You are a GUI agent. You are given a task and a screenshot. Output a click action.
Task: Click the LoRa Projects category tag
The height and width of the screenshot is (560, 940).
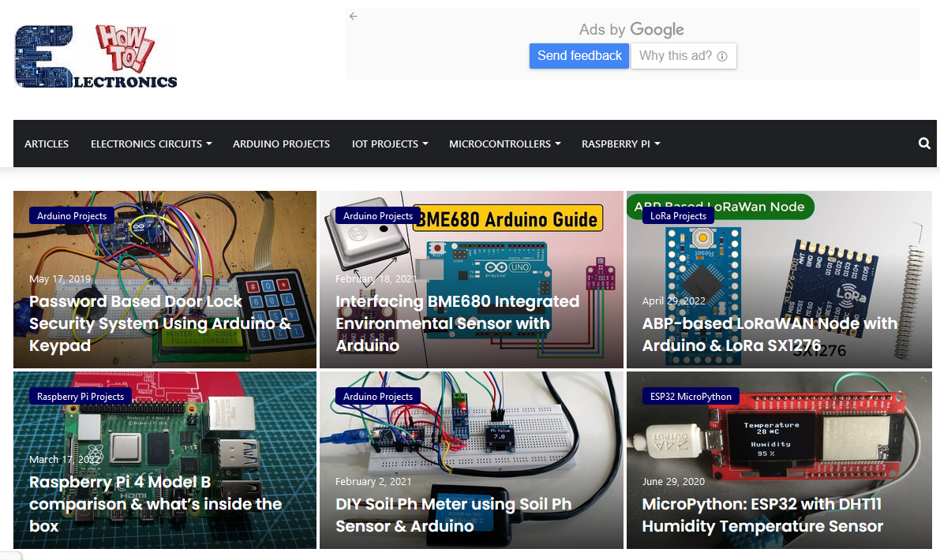678,215
